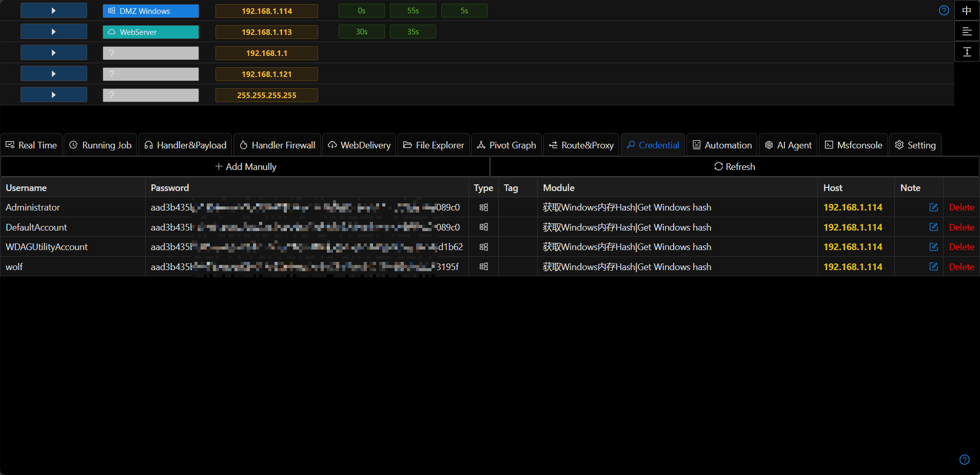
Task: Open the Real Time tab
Action: pyautogui.click(x=31, y=145)
